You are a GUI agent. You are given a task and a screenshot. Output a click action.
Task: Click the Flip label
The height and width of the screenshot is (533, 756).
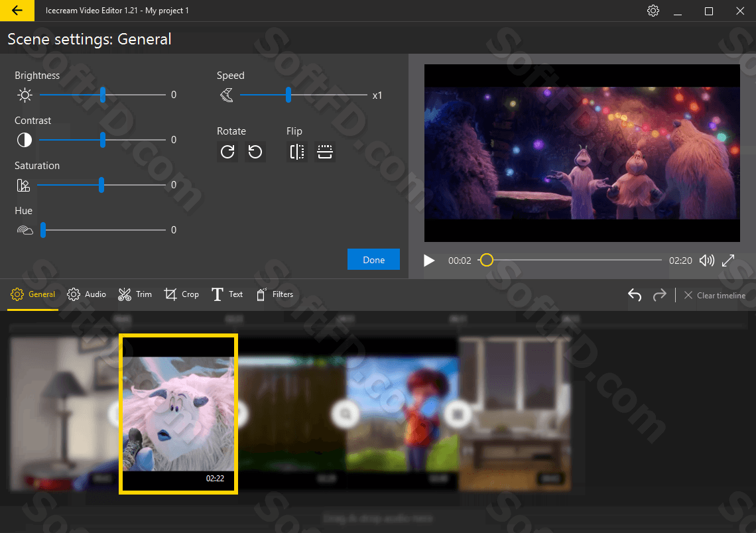tap(294, 131)
